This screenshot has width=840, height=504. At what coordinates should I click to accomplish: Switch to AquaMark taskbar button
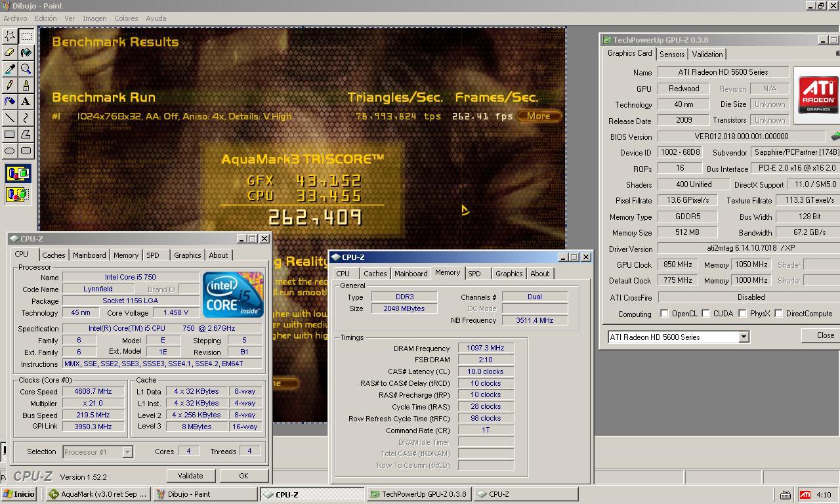click(x=97, y=494)
